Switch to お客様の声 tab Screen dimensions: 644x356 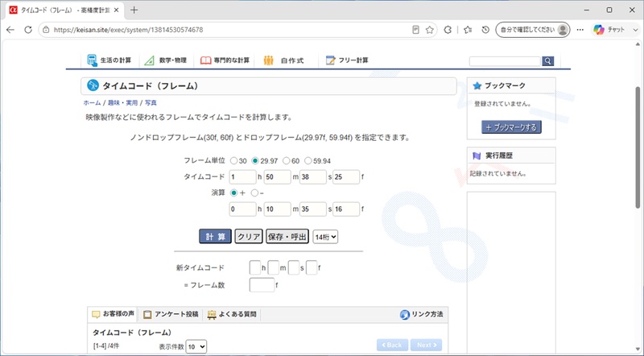tap(113, 314)
